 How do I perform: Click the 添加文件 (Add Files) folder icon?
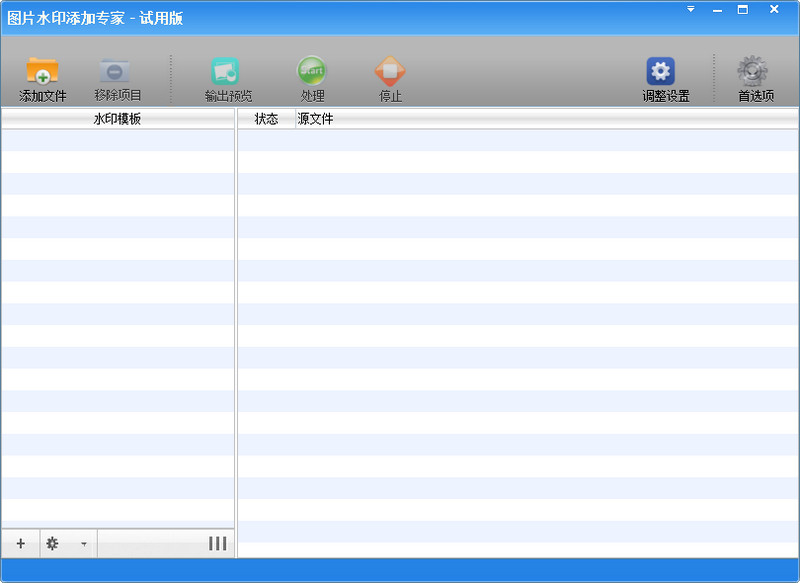[42, 72]
